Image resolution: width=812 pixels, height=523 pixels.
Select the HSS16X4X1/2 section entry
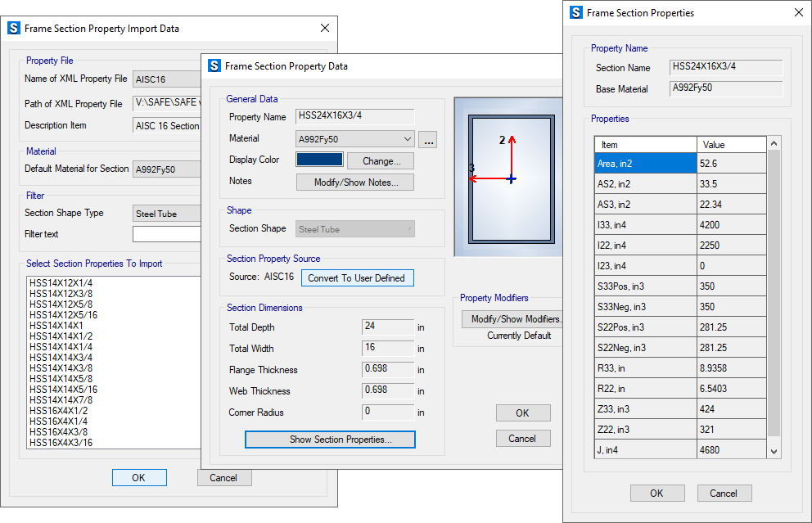pos(58,411)
